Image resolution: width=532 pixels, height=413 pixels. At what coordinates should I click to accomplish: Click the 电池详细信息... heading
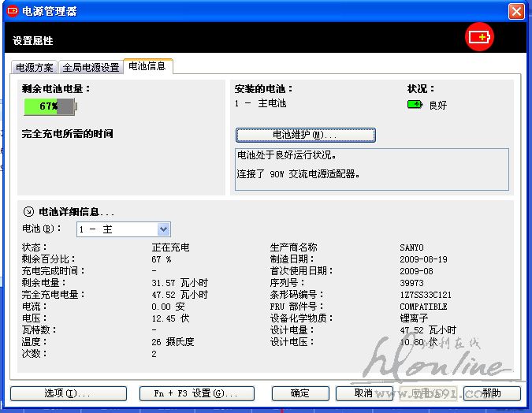[x=76, y=212]
